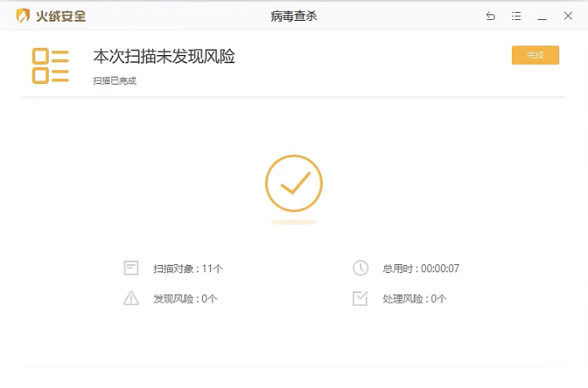The height and width of the screenshot is (388, 588).
Task: Click the 完成 (Done) button
Action: (535, 55)
